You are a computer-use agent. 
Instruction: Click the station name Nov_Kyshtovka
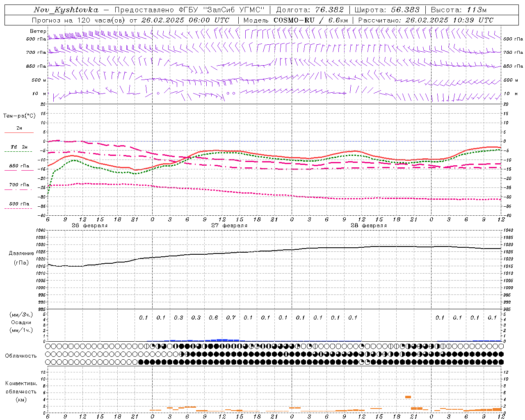tap(66, 10)
